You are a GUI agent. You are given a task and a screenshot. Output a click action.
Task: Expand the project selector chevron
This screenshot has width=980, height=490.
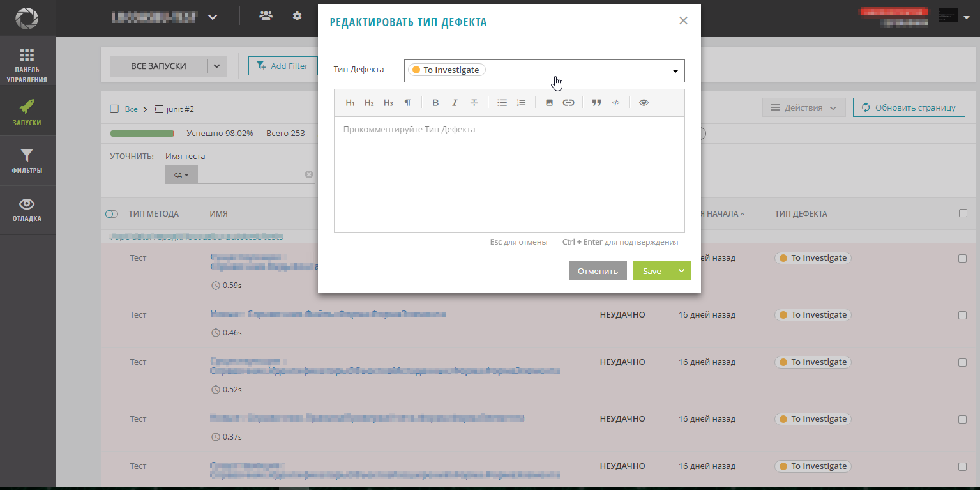pos(213,17)
